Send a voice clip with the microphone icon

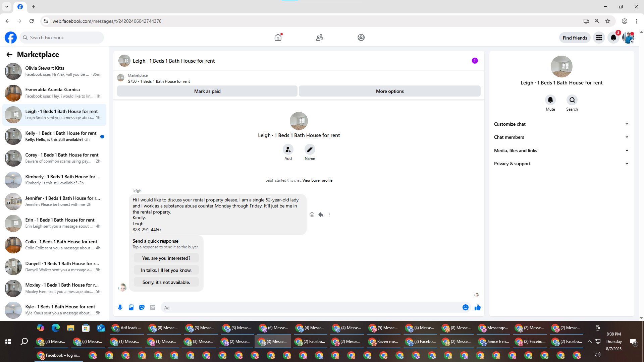(x=120, y=307)
